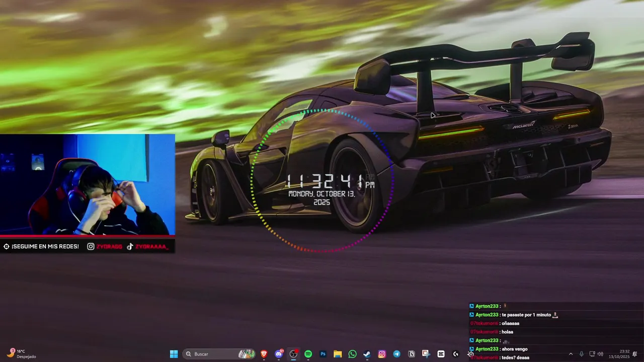This screenshot has width=644, height=362.
Task: Open the weather widget showing 16°C Despejado
Action: pos(22,353)
